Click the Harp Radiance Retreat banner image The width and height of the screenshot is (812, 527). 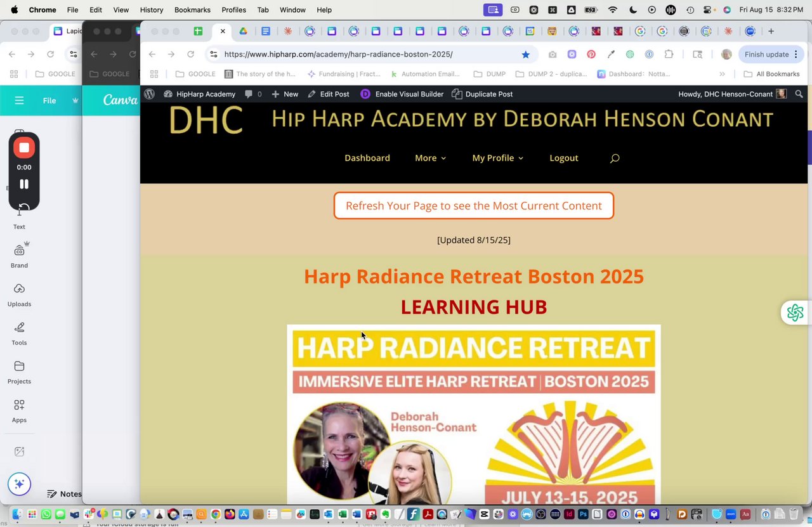474,414
